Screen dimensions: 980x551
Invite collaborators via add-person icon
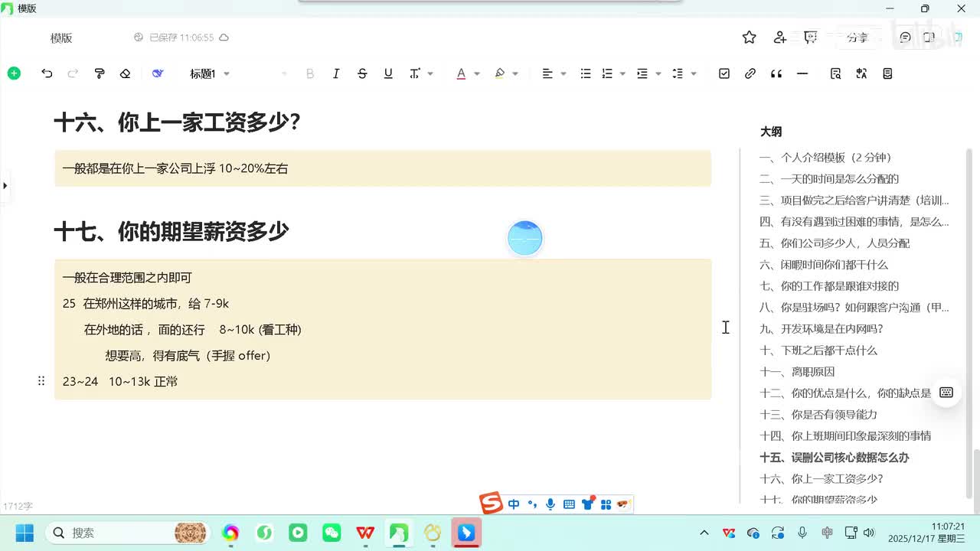(780, 37)
